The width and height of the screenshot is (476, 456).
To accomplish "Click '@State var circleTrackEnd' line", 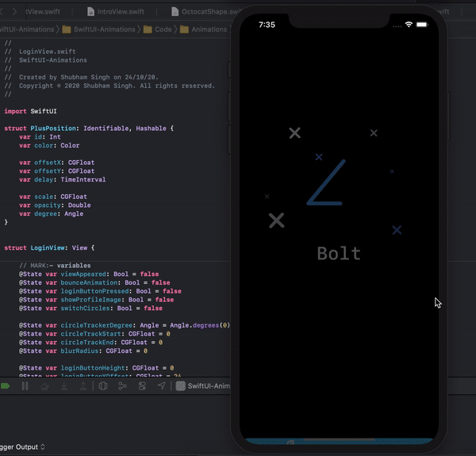I will coord(90,343).
